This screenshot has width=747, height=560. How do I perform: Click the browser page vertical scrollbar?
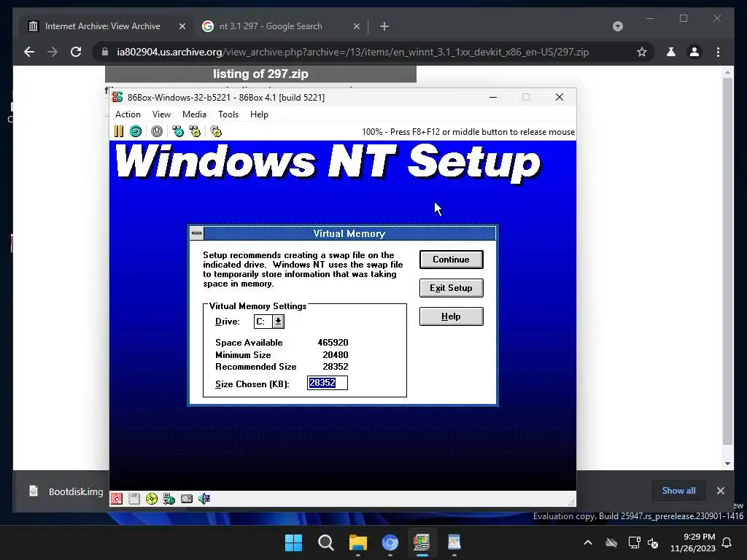[727, 261]
